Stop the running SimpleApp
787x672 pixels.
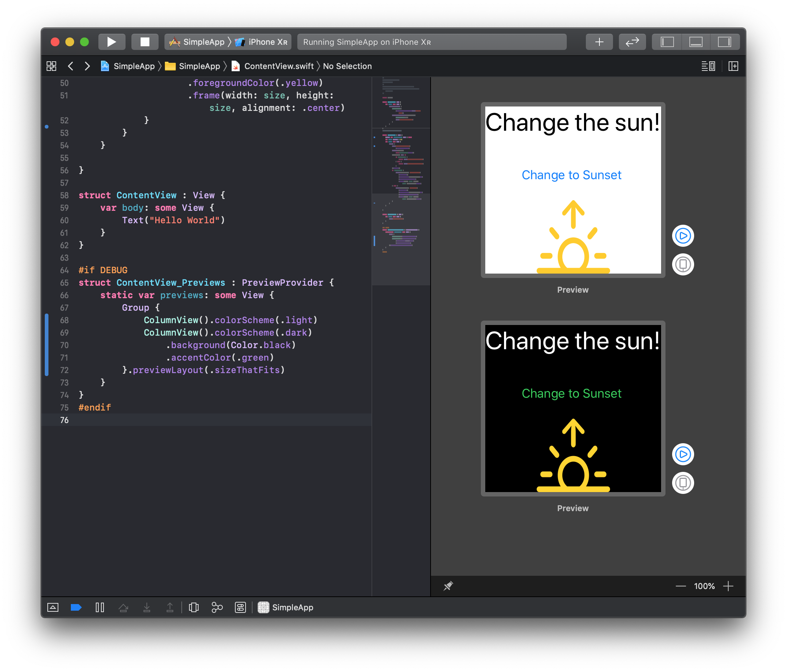point(145,42)
